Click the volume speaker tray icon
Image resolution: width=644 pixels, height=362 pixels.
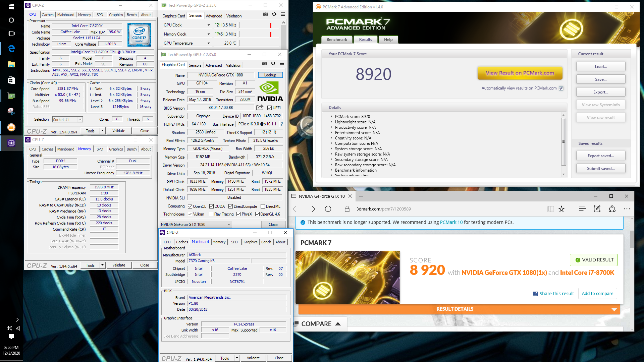pyautogui.click(x=9, y=328)
